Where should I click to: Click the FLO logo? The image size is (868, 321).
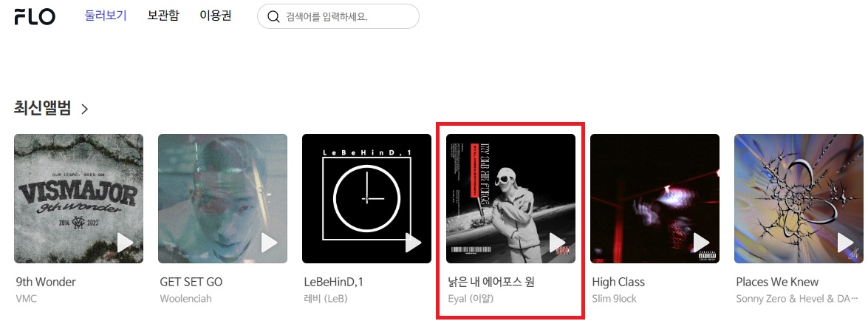click(35, 16)
